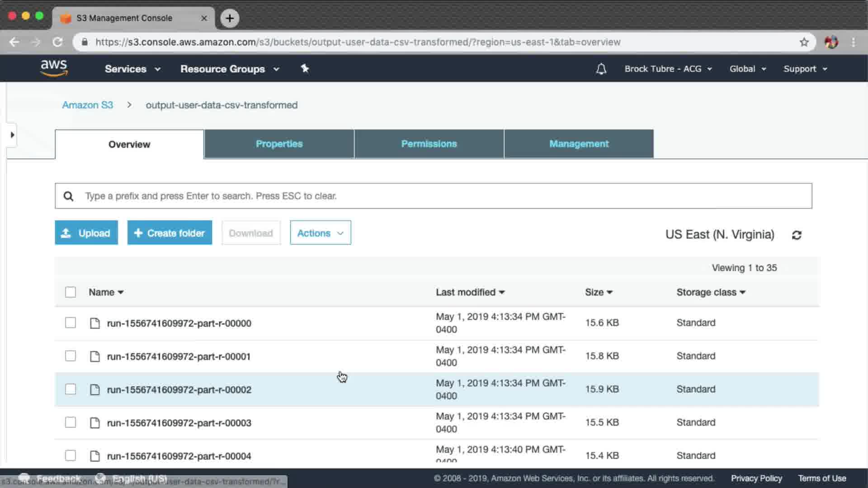Click the refresh icon beside US East region
Image resolution: width=868 pixels, height=488 pixels.
pos(797,235)
